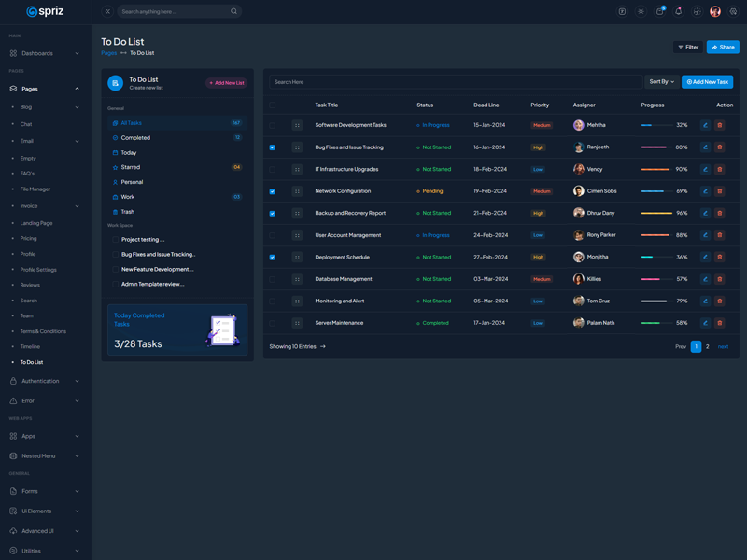
Task: Tick the Project testing workspace checkbox
Action: [116, 240]
